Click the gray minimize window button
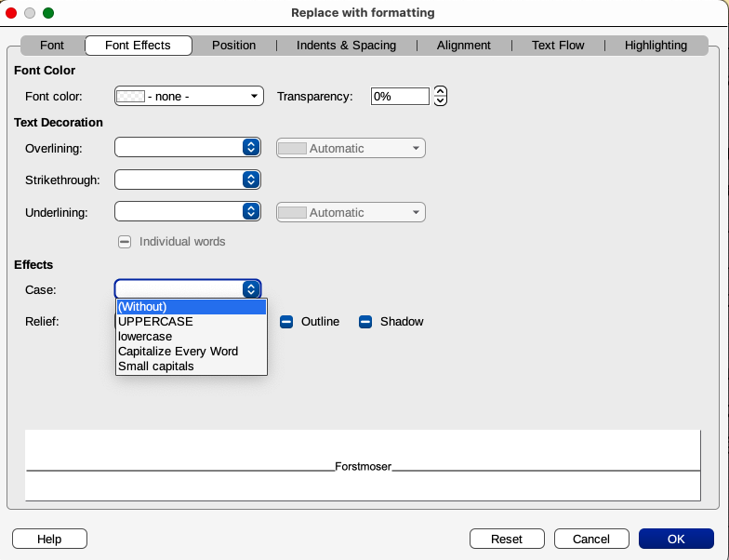 (x=30, y=13)
